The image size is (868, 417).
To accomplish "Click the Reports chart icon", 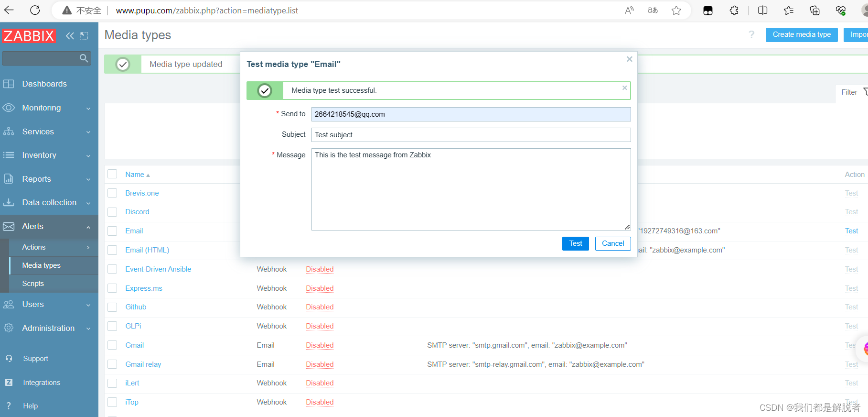I will click(9, 179).
